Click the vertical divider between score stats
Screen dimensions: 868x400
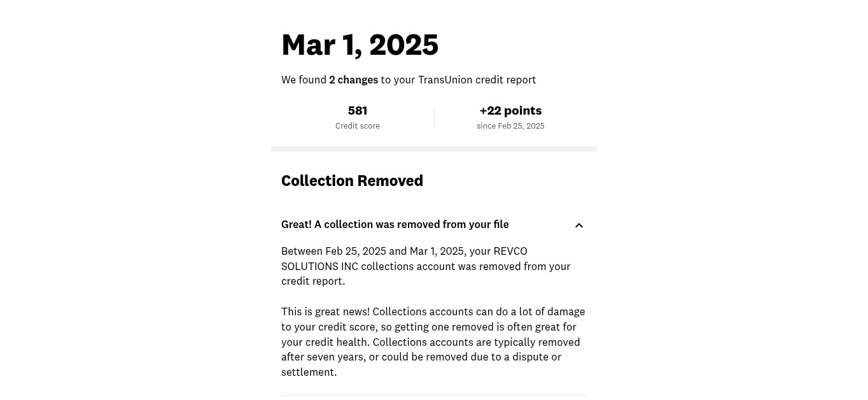[x=434, y=117]
